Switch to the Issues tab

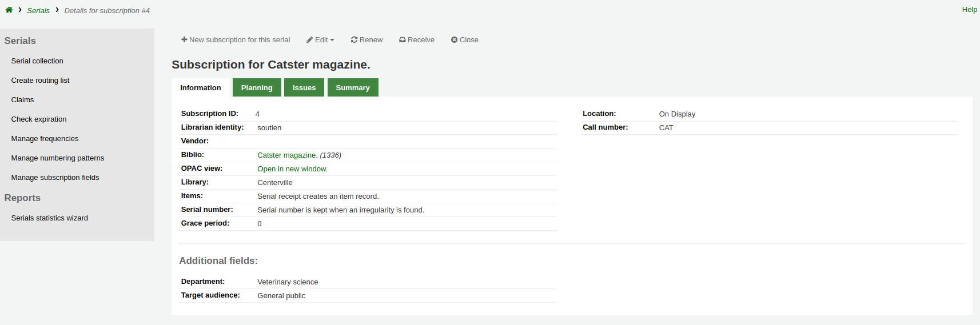304,88
